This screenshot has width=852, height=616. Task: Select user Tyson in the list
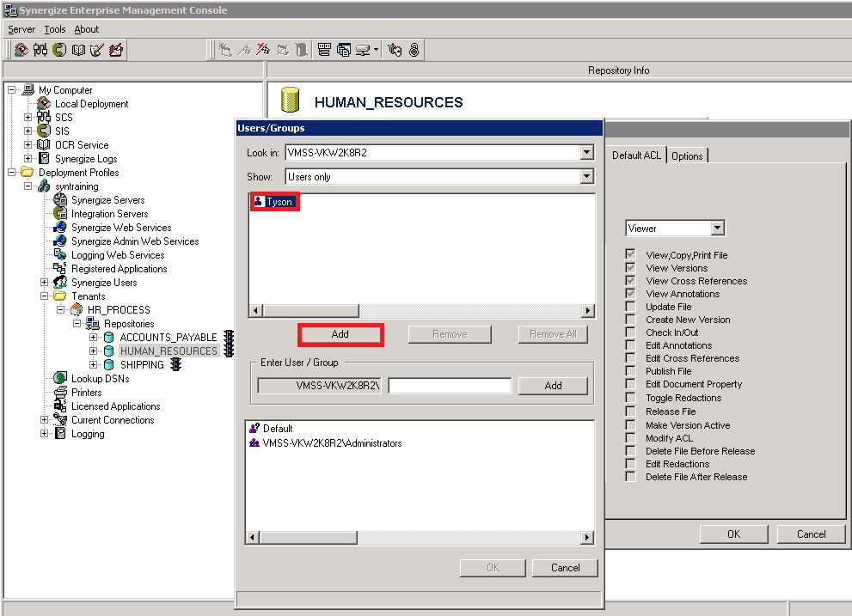pos(274,202)
